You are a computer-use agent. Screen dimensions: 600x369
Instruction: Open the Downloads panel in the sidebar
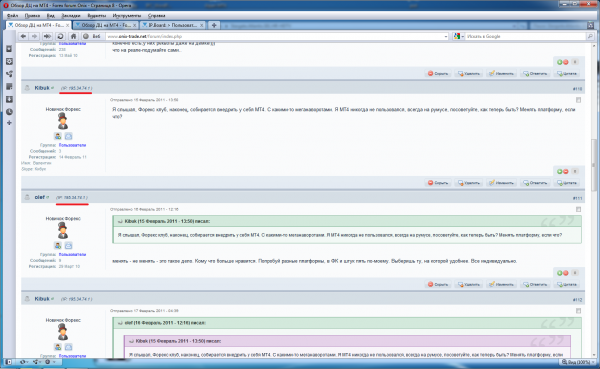[x=9, y=99]
